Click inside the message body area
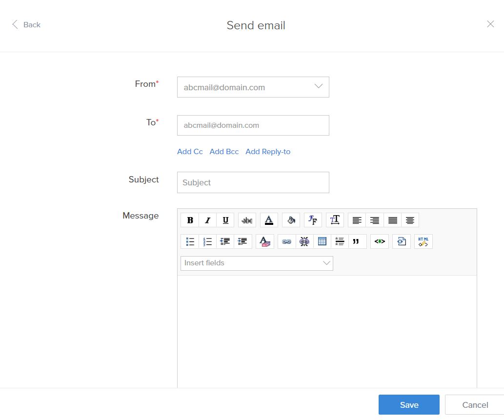This screenshot has width=504, height=420. point(327,331)
